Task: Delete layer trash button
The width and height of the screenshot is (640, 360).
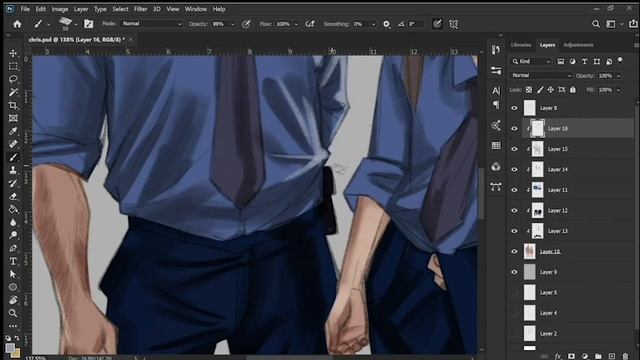Action: (625, 356)
